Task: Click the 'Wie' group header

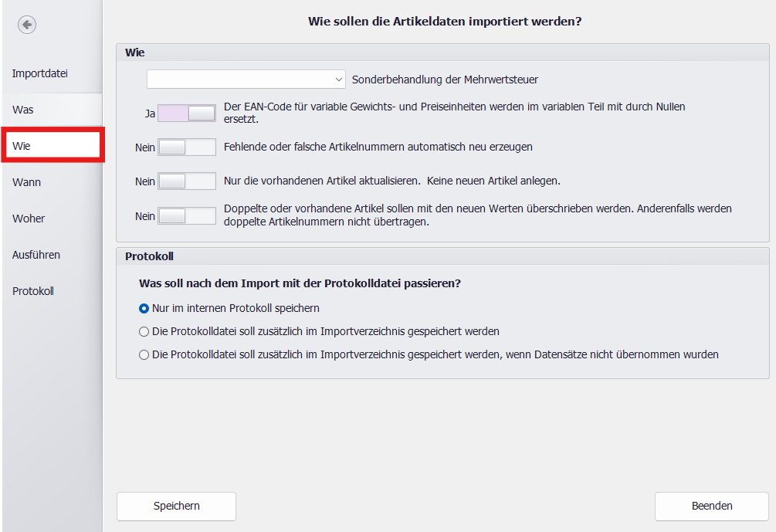Action: 442,53
